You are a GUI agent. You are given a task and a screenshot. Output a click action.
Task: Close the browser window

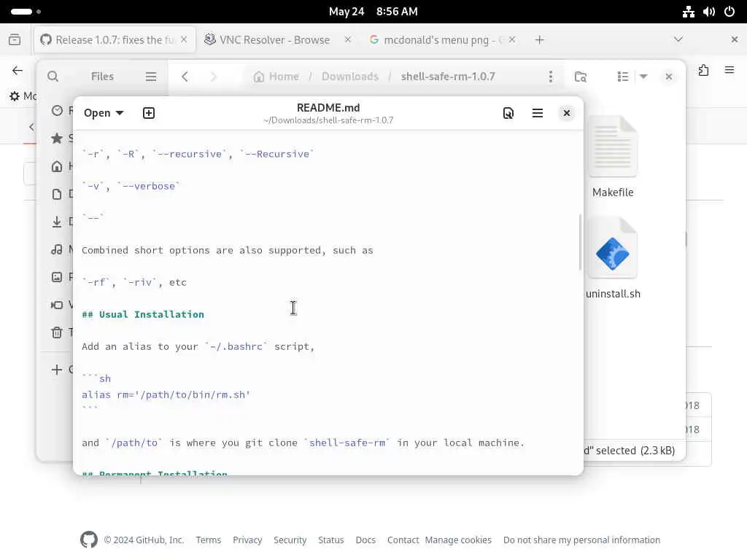pyautogui.click(x=734, y=39)
